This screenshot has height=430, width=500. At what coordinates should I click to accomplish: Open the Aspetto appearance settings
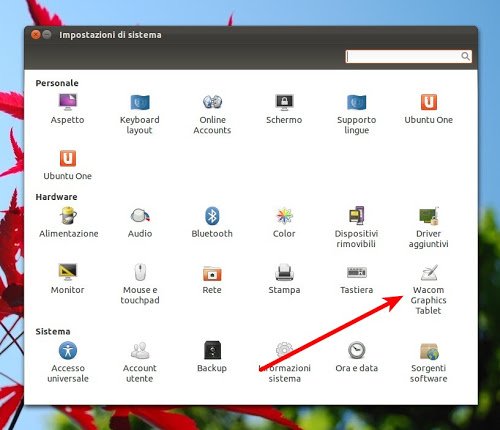(68, 109)
